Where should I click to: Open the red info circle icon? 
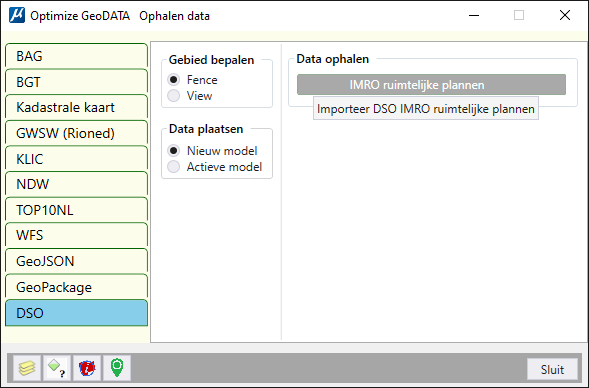click(x=87, y=368)
